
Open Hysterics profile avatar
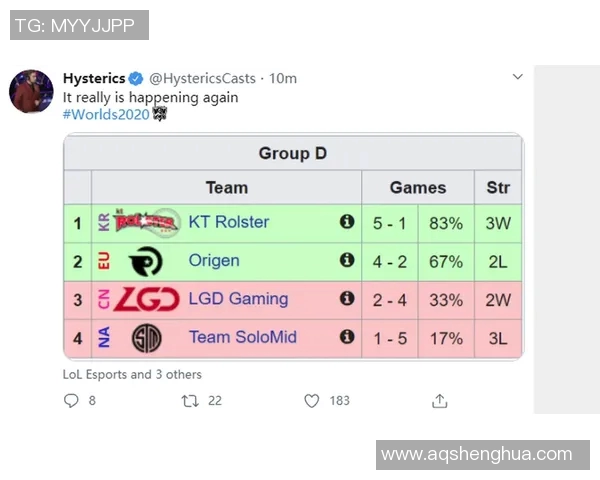[31, 91]
